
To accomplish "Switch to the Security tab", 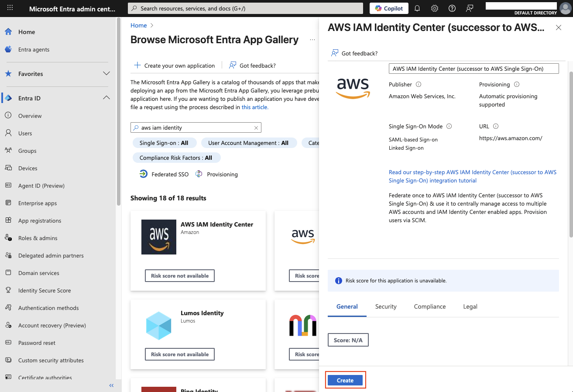I will pyautogui.click(x=385, y=306).
